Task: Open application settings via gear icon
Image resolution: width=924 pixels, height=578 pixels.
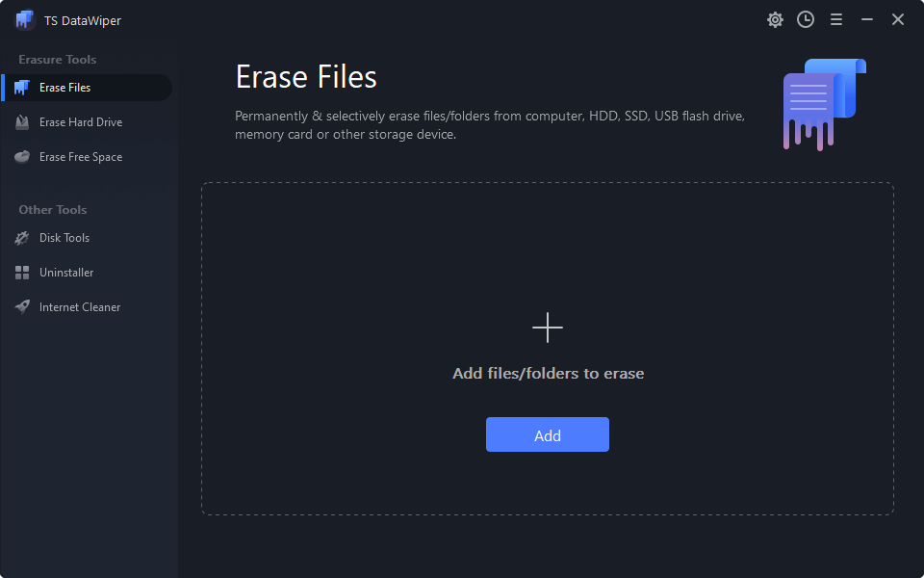Action: [x=775, y=19]
